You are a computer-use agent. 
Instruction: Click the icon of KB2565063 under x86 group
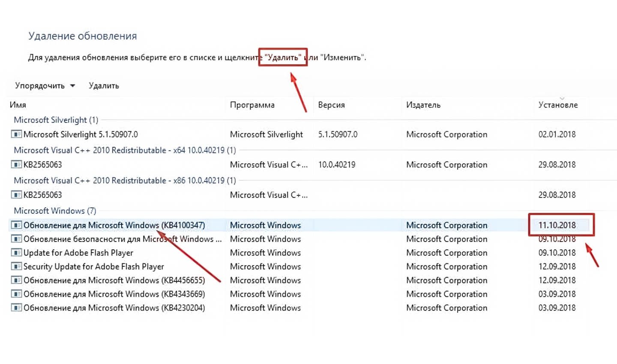click(16, 195)
